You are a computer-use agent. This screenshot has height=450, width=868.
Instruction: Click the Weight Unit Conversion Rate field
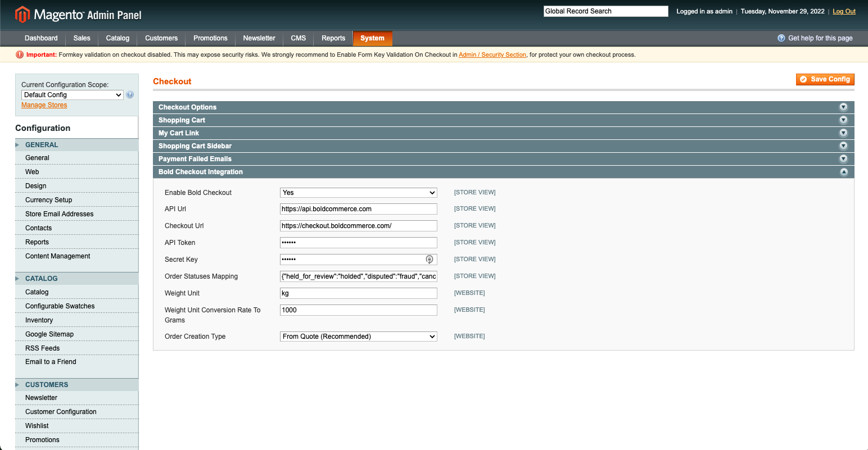click(x=359, y=310)
